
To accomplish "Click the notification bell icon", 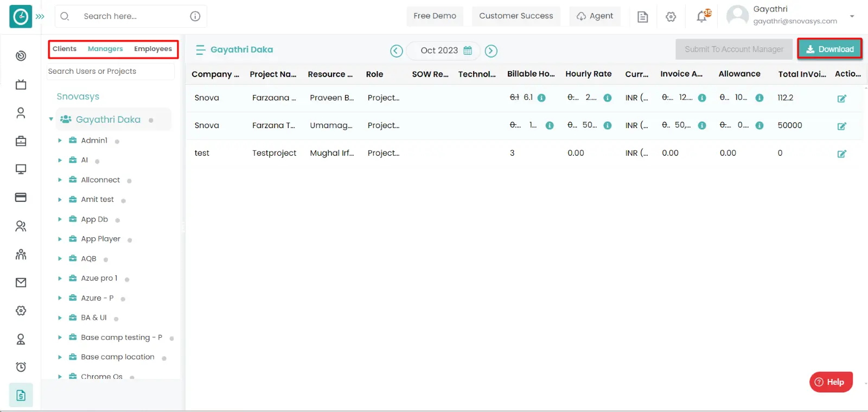I will (x=701, y=17).
